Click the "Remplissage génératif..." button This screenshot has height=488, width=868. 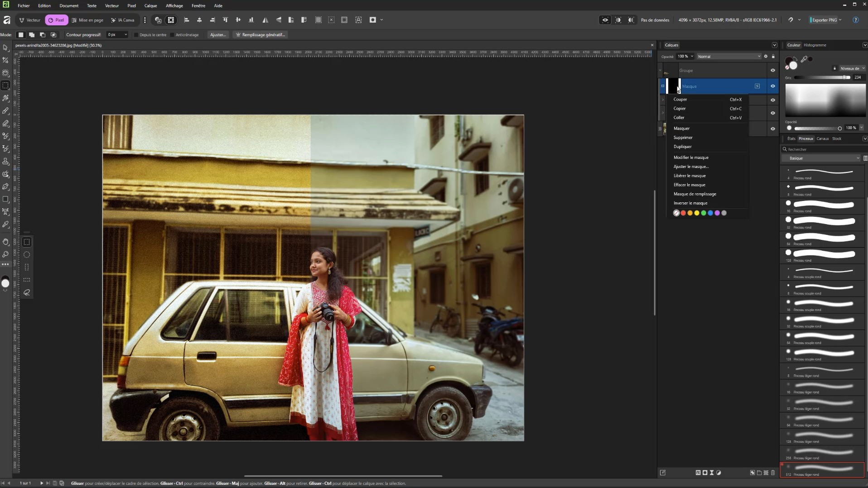(x=260, y=35)
